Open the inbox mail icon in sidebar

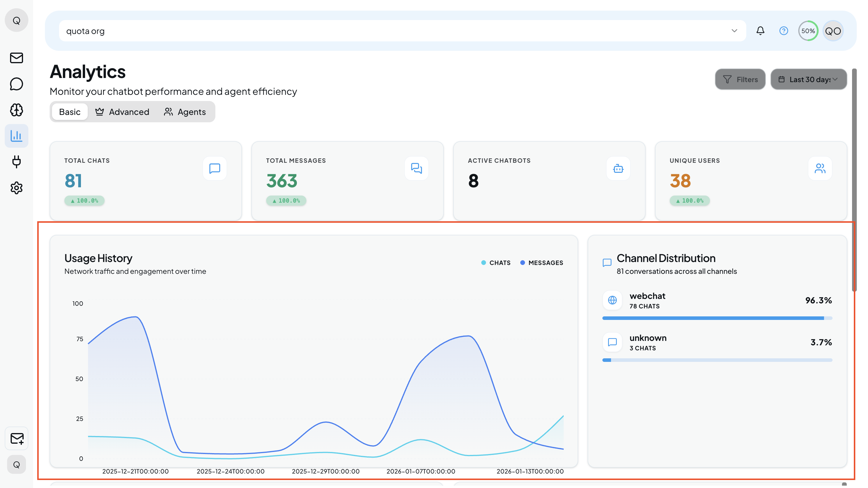tap(16, 58)
